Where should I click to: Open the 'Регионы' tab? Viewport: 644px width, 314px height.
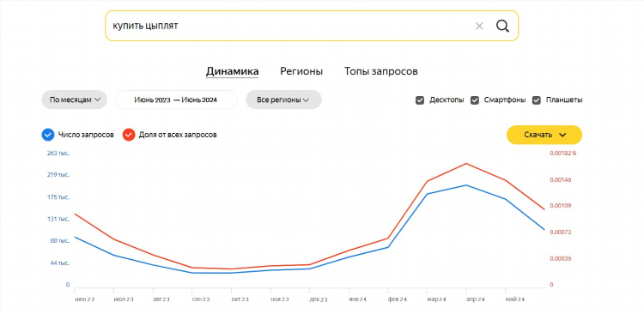click(301, 71)
